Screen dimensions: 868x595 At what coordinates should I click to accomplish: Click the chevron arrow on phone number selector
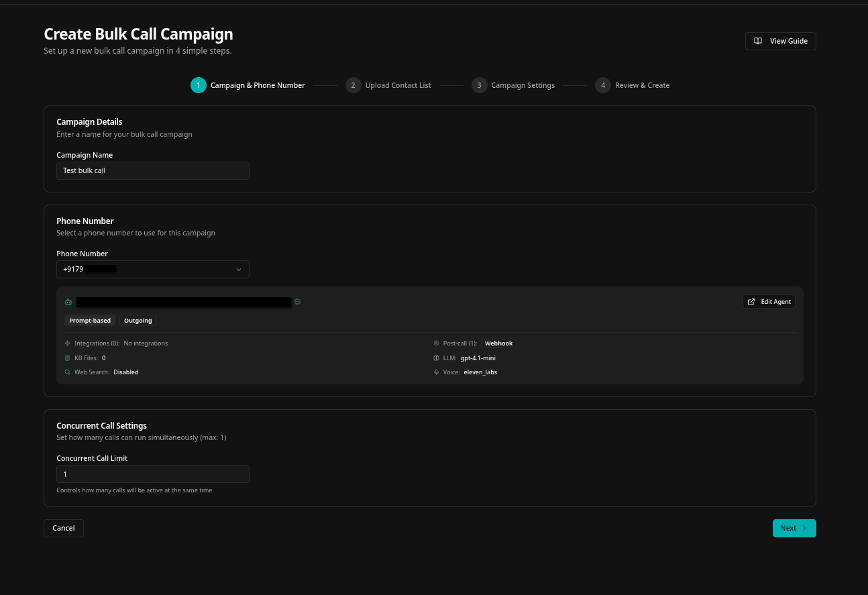pos(239,269)
